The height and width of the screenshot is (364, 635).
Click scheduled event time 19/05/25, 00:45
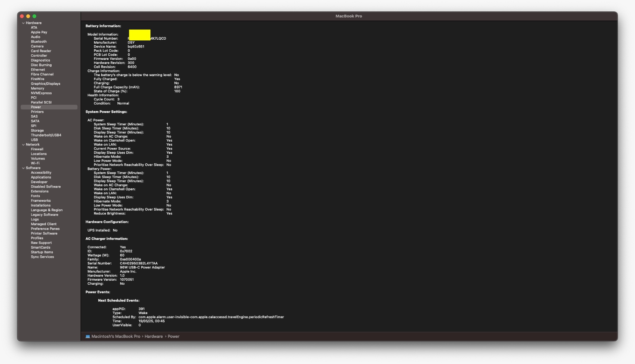point(152,322)
